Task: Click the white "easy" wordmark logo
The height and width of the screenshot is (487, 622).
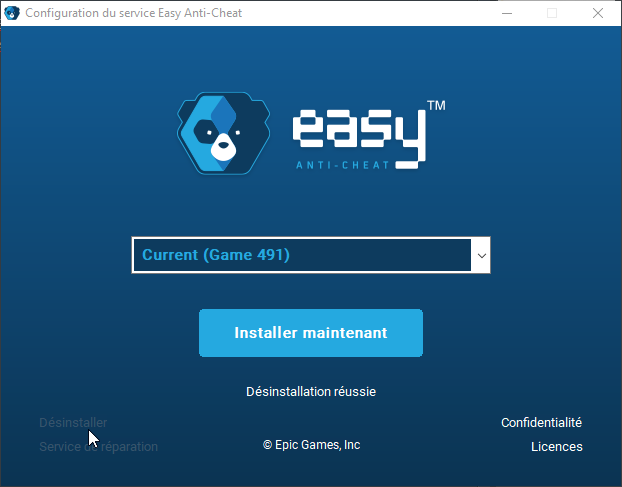Action: coord(357,130)
